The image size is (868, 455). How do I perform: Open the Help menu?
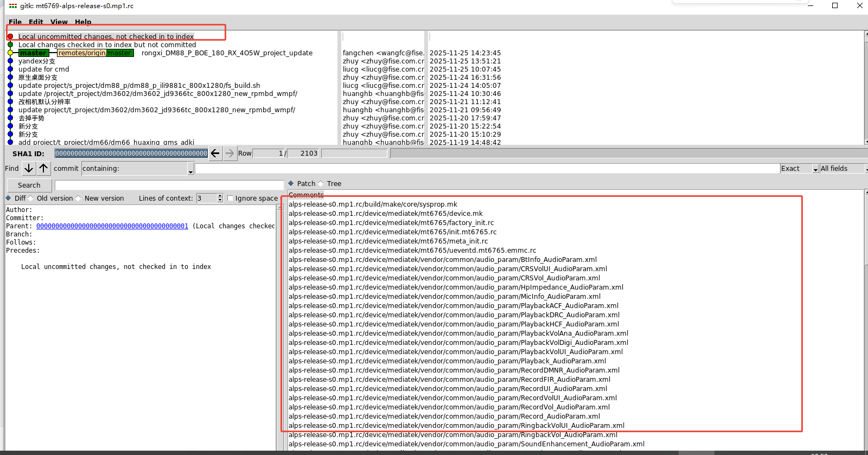[83, 22]
